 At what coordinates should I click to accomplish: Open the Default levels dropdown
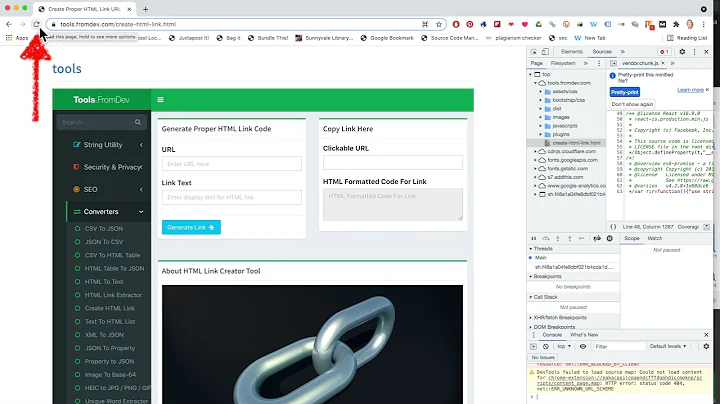(x=668, y=346)
